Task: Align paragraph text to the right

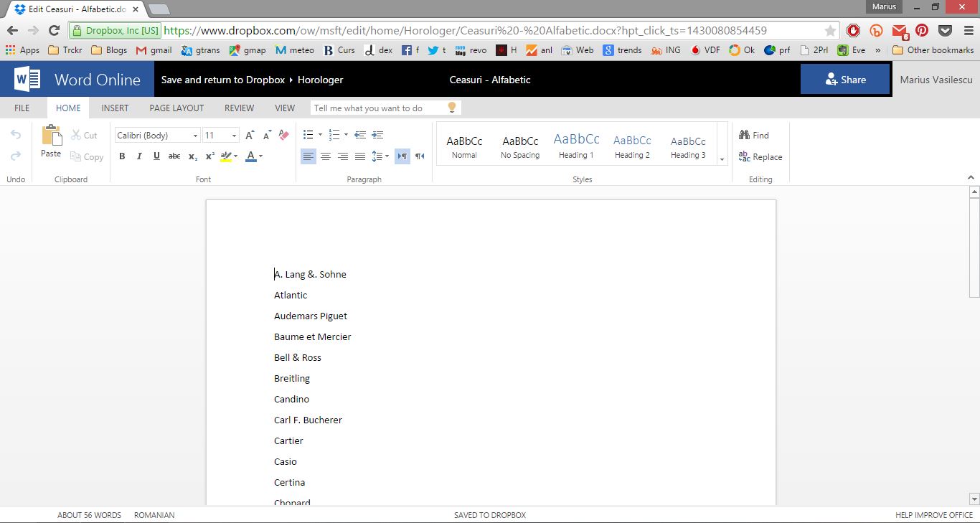Action: click(x=343, y=156)
